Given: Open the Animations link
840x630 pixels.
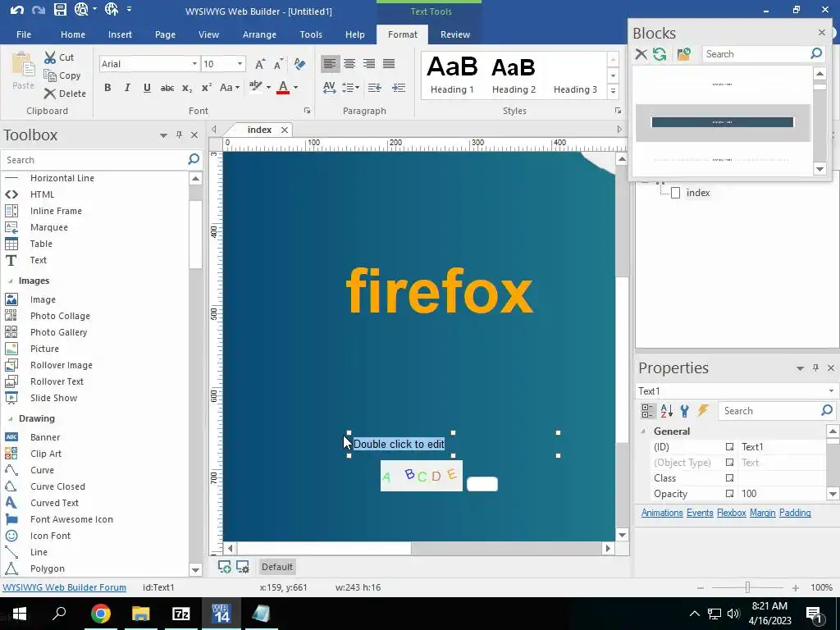Looking at the screenshot, I should tap(662, 513).
